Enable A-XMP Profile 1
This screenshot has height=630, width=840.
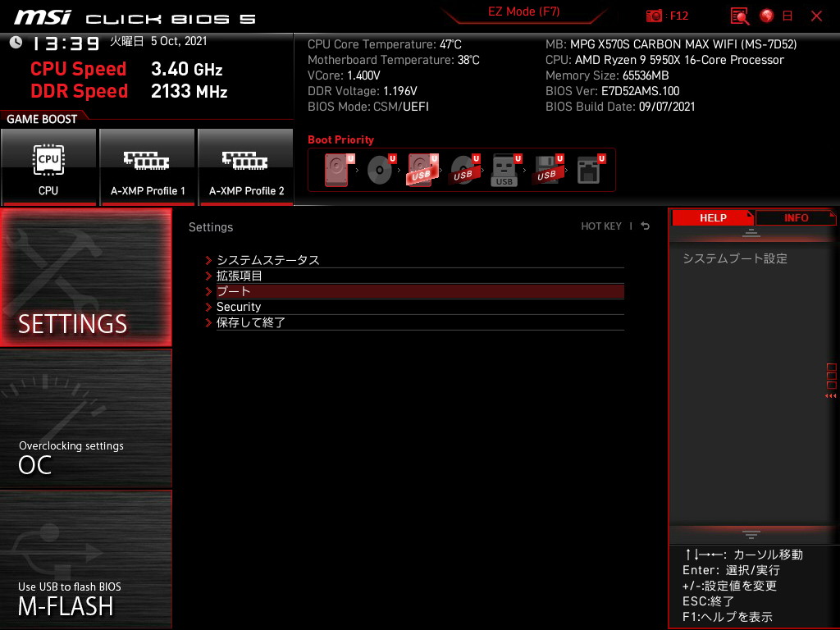148,167
